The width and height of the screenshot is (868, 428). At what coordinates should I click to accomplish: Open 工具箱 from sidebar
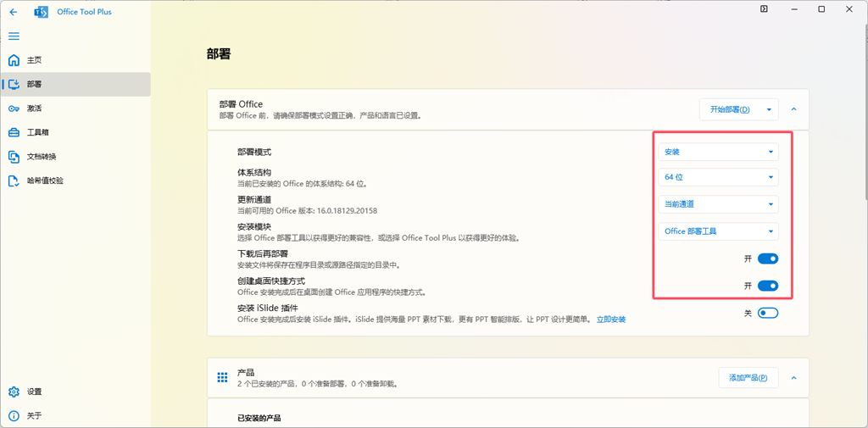(x=75, y=133)
